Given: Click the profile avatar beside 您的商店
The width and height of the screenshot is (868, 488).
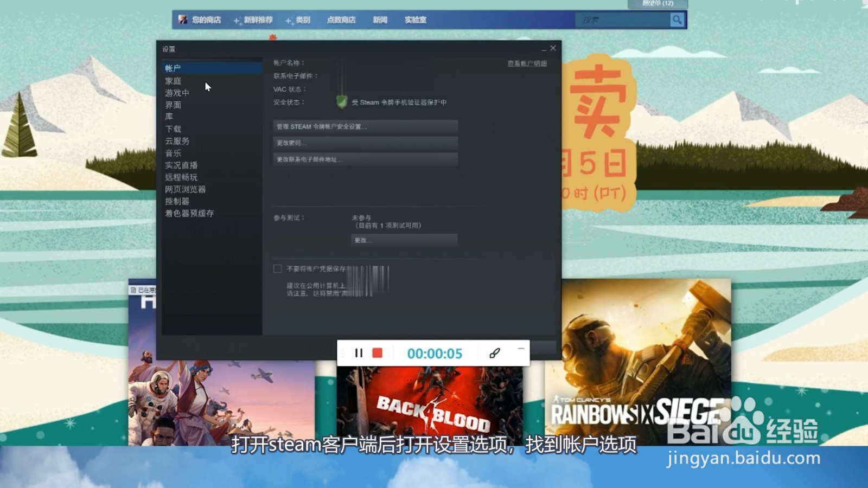Looking at the screenshot, I should (183, 20).
